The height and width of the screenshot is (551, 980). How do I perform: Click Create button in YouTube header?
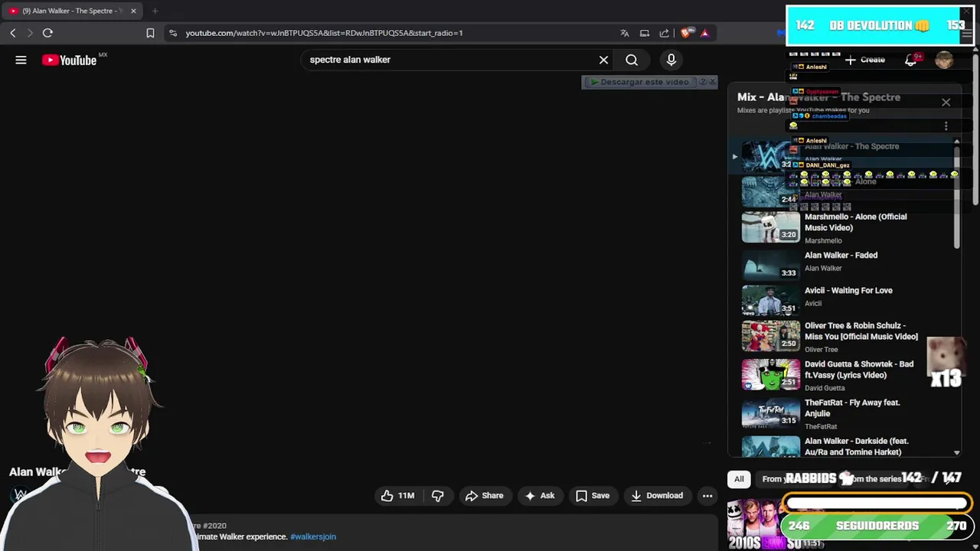coord(865,60)
